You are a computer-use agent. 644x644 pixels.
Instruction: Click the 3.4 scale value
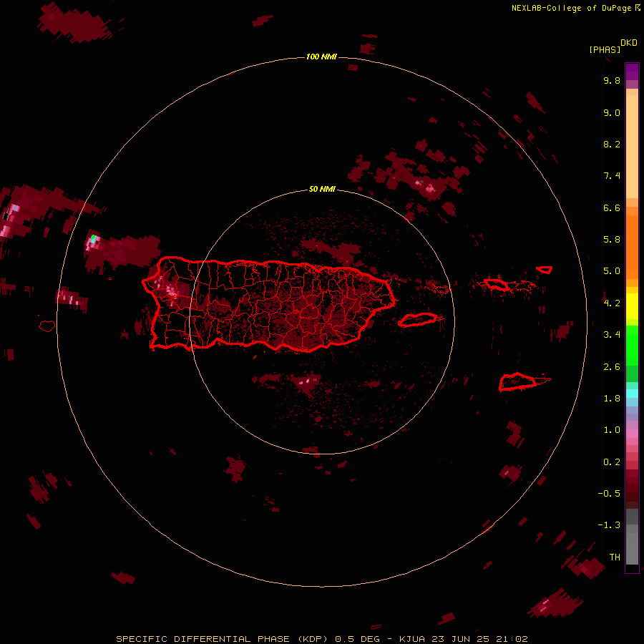tap(612, 335)
